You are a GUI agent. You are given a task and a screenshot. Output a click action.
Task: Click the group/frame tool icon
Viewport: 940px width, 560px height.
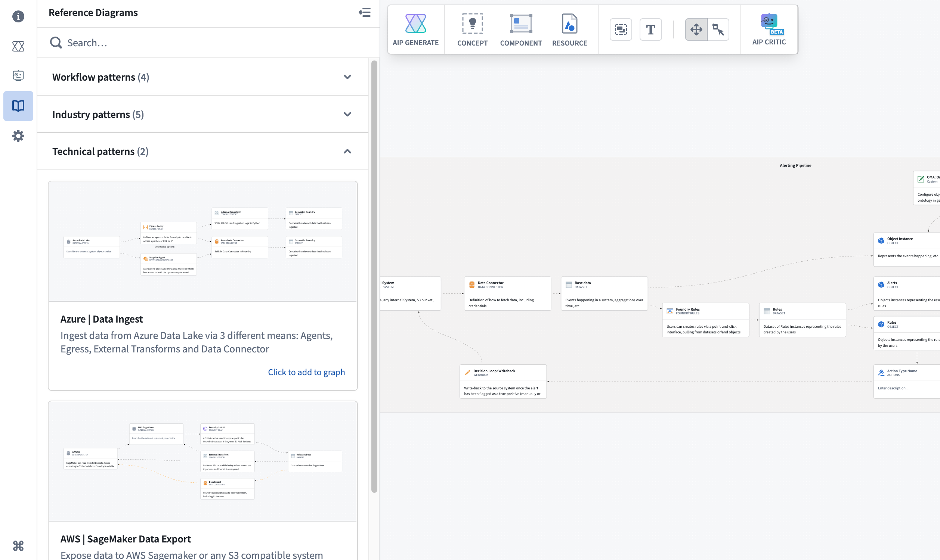coord(621,29)
